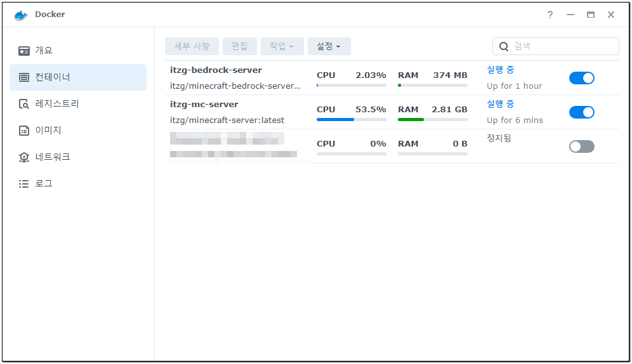632x364 pixels.
Task: Click the magnifier icon in search box
Action: pos(504,46)
